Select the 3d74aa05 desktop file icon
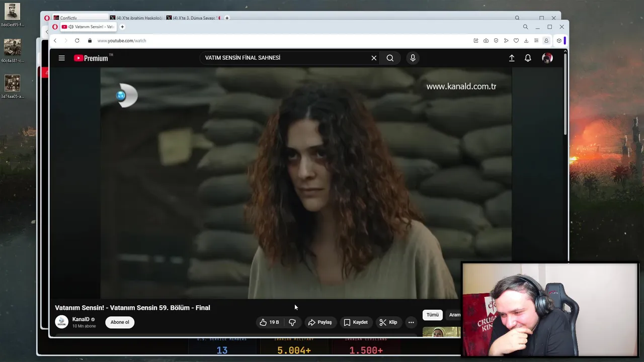The height and width of the screenshot is (362, 644). pos(13,86)
